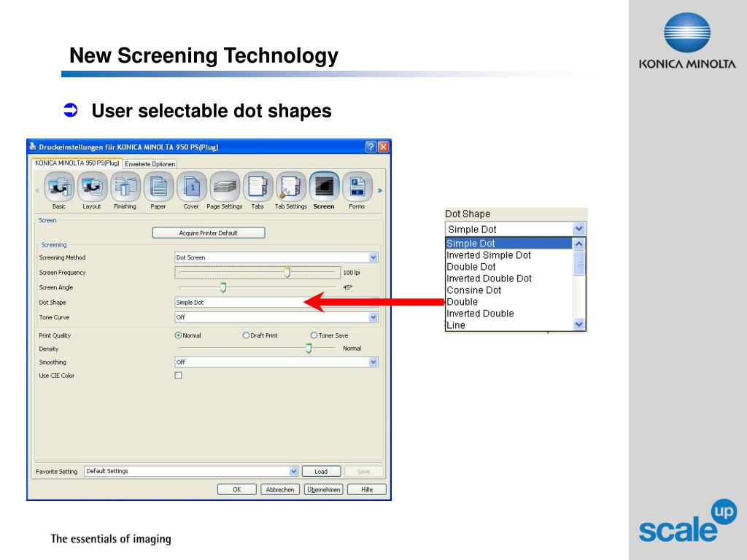Viewport: 747px width, 560px height.
Task: Click the Abbrechen button
Action: click(x=280, y=489)
